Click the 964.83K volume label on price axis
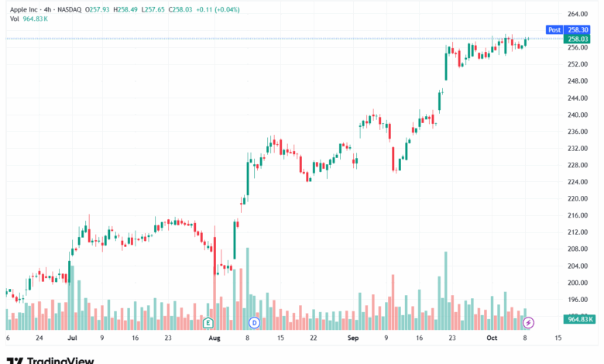The width and height of the screenshot is (604, 364). point(579,319)
